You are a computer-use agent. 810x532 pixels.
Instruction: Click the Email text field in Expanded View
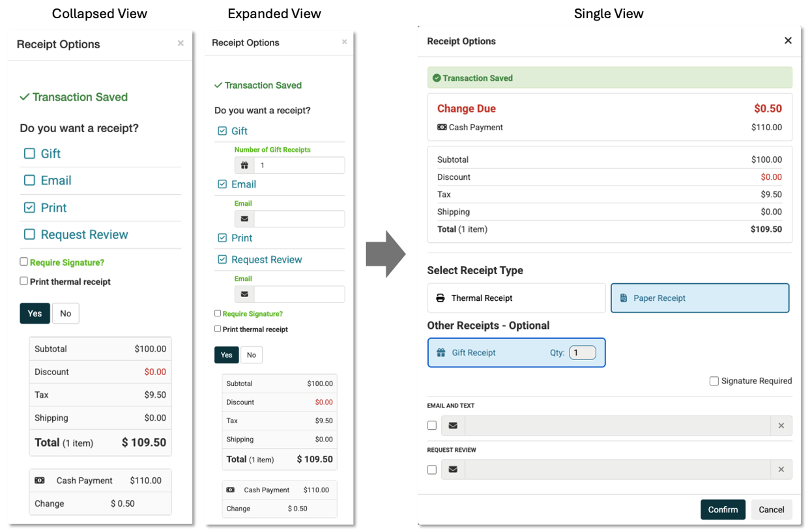[x=298, y=219]
